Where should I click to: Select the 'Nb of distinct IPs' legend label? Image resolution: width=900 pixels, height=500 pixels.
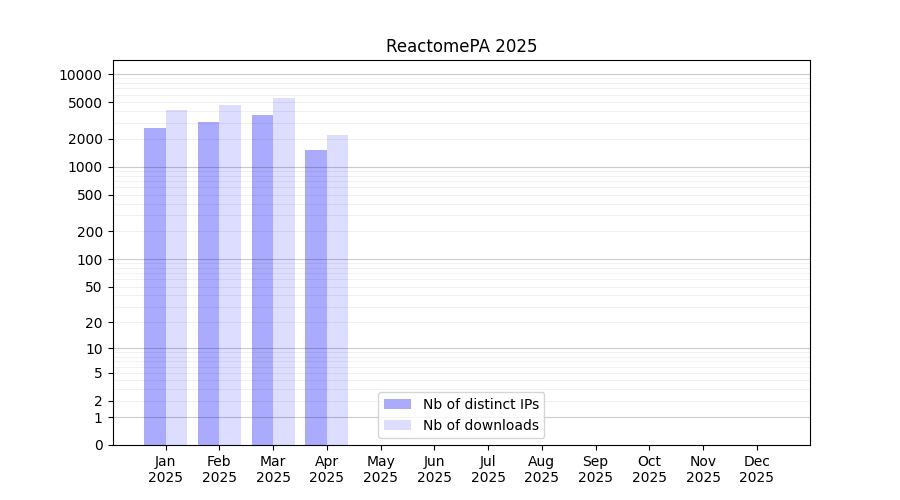point(481,404)
